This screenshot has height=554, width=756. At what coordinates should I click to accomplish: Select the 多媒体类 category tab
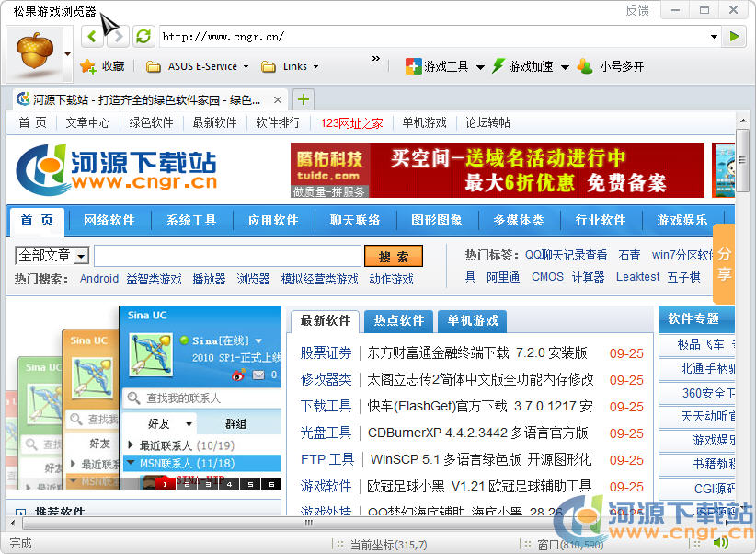pyautogui.click(x=519, y=221)
